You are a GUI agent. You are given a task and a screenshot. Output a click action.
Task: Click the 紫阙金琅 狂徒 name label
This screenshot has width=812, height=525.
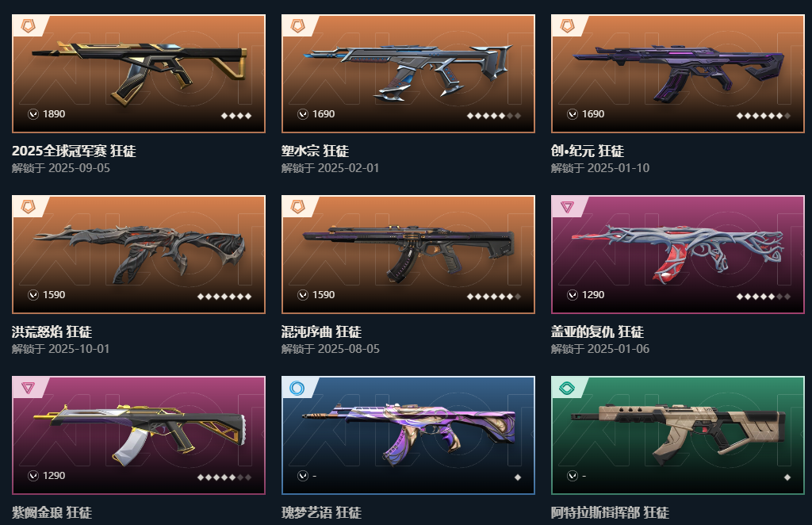[x=52, y=512]
